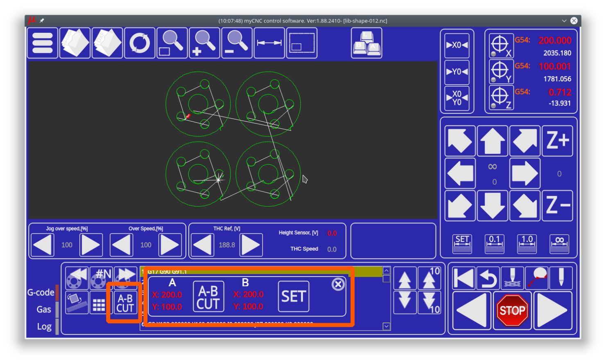606x364 pixels.
Task: Increase Jog over speed with right arrow
Action: [x=91, y=245]
